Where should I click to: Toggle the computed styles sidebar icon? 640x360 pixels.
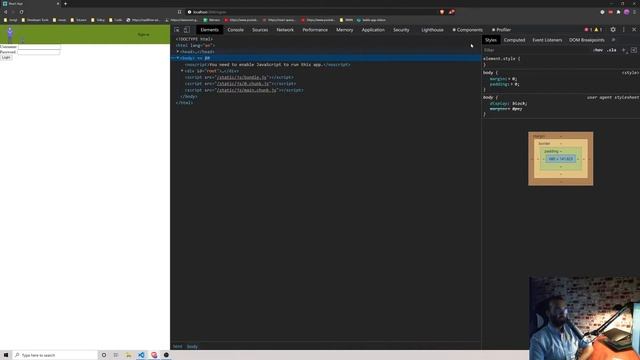click(633, 50)
